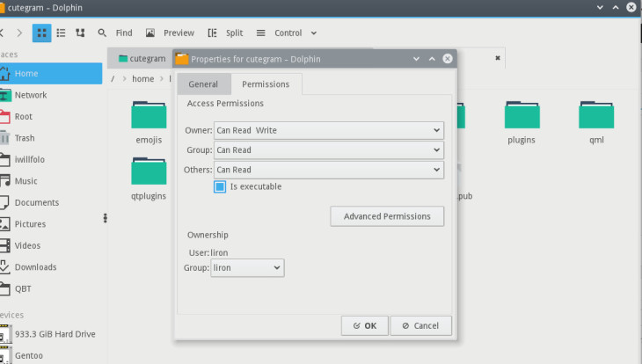The height and width of the screenshot is (364, 642).
Task: Switch to the General tab
Action: click(203, 84)
